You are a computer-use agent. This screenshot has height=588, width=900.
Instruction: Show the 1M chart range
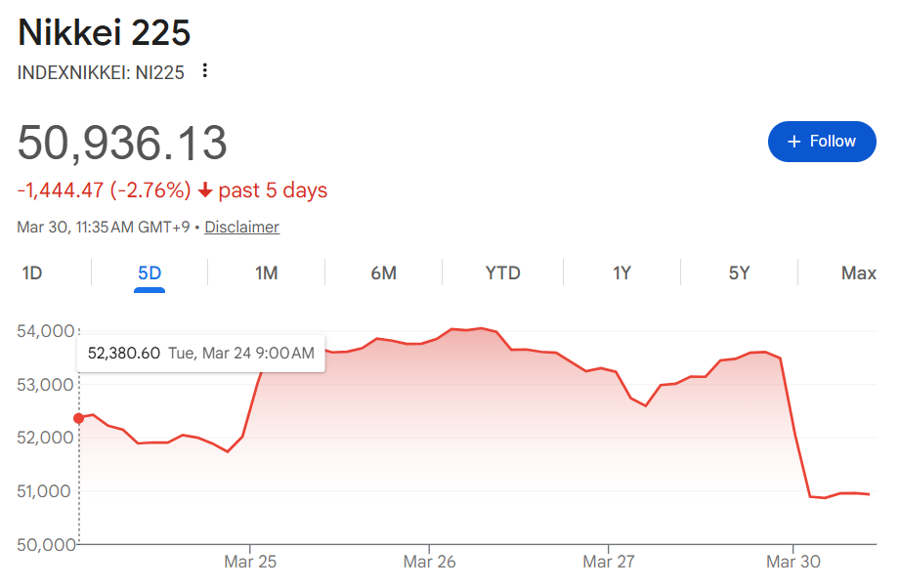[267, 273]
